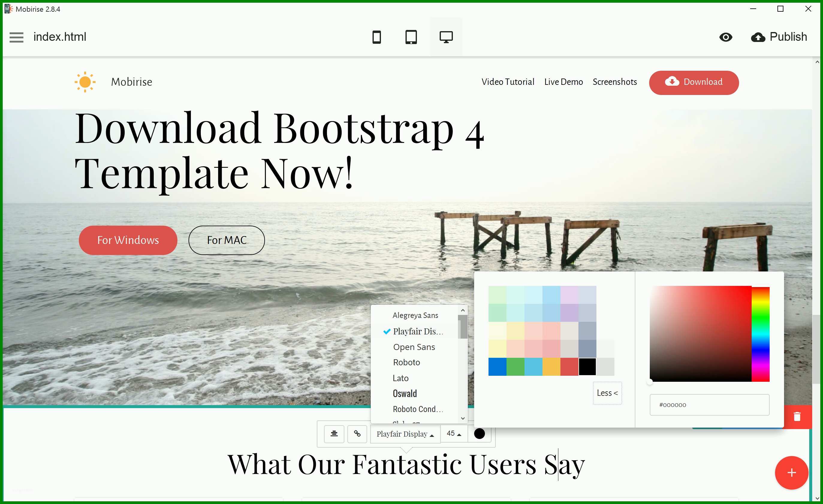Pick the light blue swatch in bottom row
Image resolution: width=823 pixels, height=504 pixels.
point(533,367)
